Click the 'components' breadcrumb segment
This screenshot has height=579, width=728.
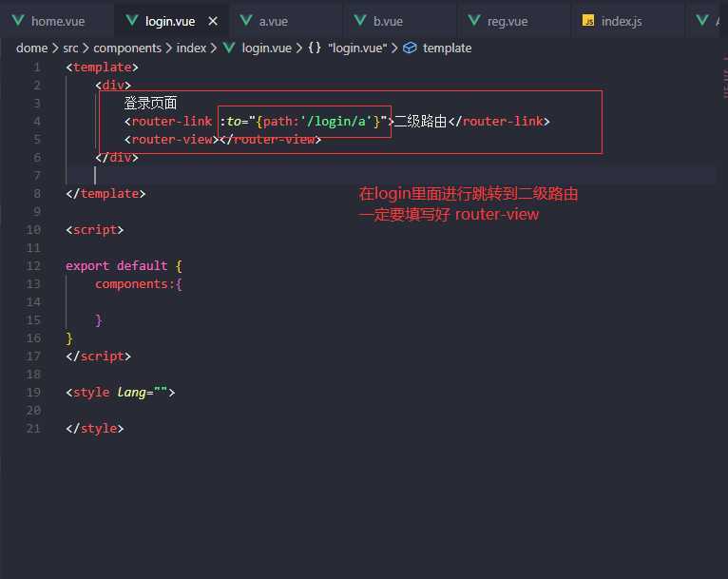127,48
